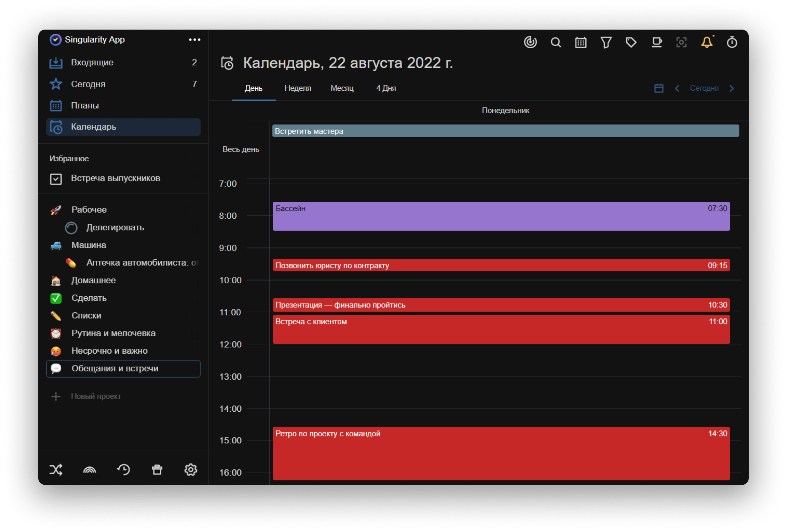Screen dimensions: 787x532
Task: Open Рутина и мелочевка project
Action: click(x=123, y=333)
